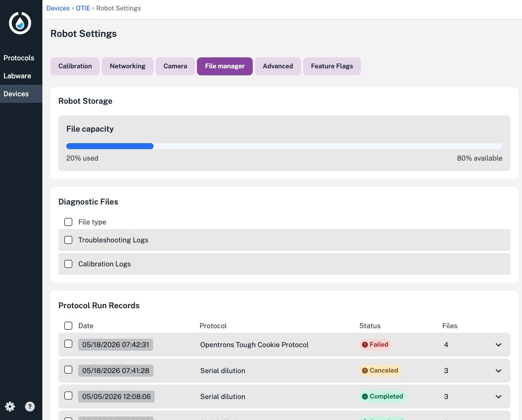
Task: Click the 05/18/2026 07:42:31 date tag
Action: (x=116, y=345)
